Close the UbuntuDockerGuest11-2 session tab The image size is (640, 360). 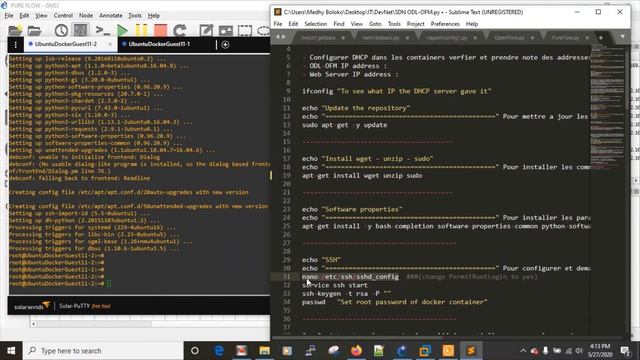[x=110, y=44]
